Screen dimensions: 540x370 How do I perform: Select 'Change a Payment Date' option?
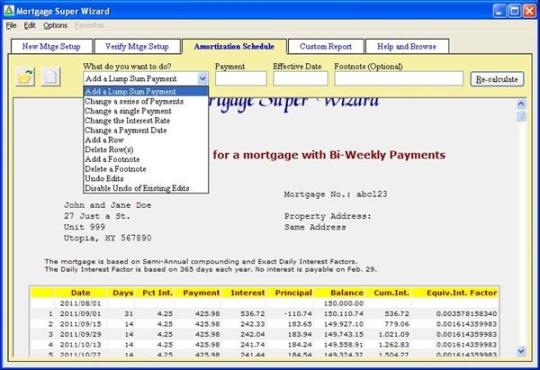tap(146, 130)
